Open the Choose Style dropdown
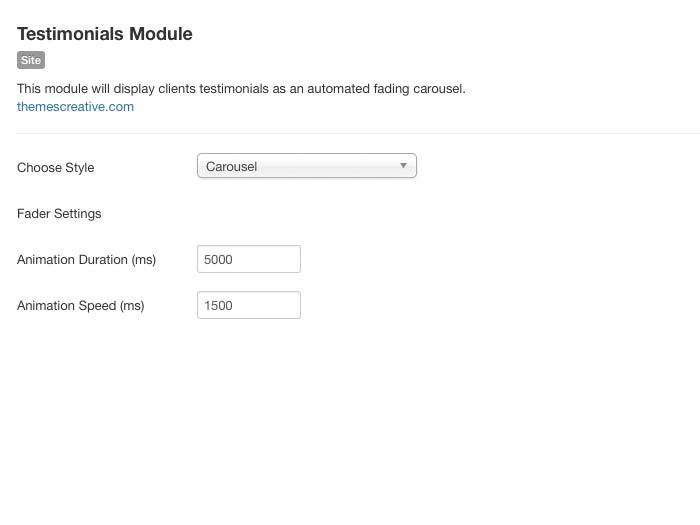Screen dimensions: 700x525 coord(306,166)
